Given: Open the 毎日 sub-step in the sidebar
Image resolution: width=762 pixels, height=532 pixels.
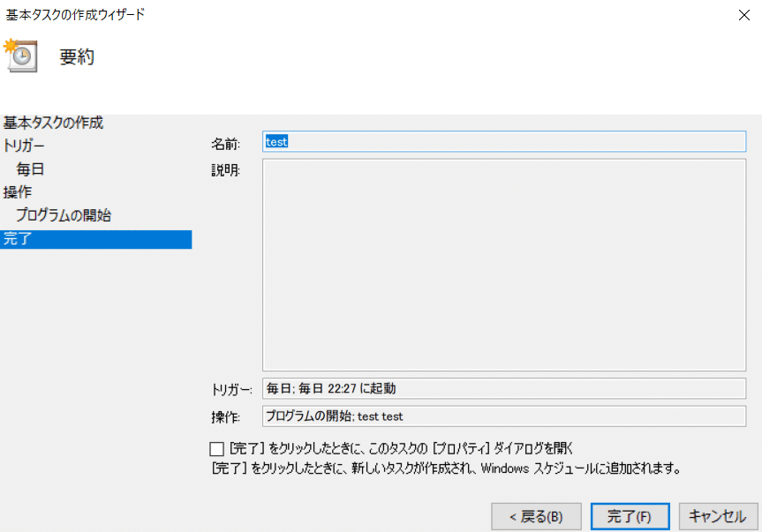Looking at the screenshot, I should pos(30,169).
